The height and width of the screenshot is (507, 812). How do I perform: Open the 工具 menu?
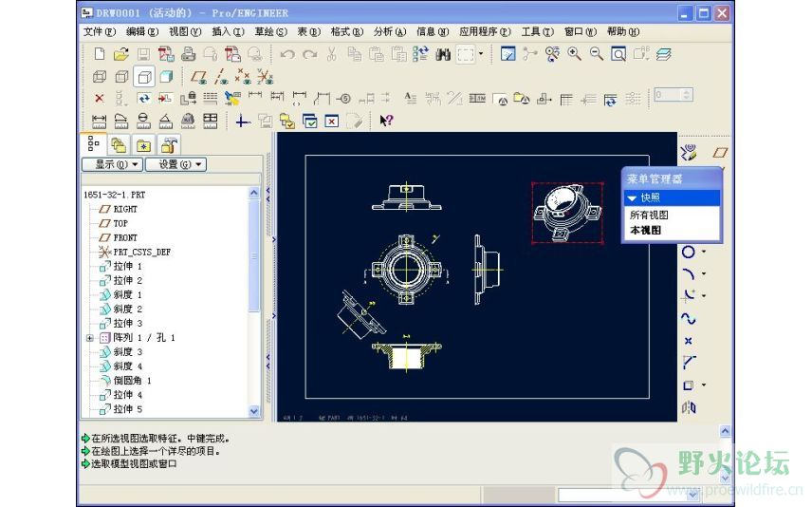(x=538, y=31)
